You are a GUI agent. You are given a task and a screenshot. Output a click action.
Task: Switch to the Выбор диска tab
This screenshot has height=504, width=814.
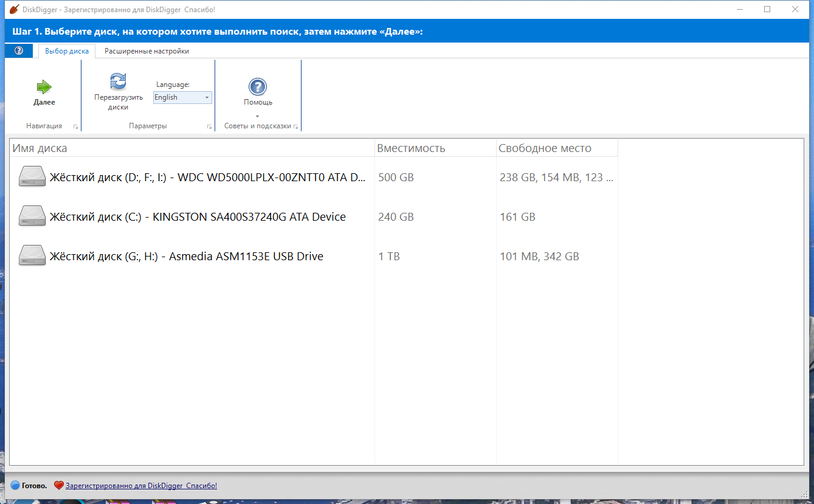[66, 51]
